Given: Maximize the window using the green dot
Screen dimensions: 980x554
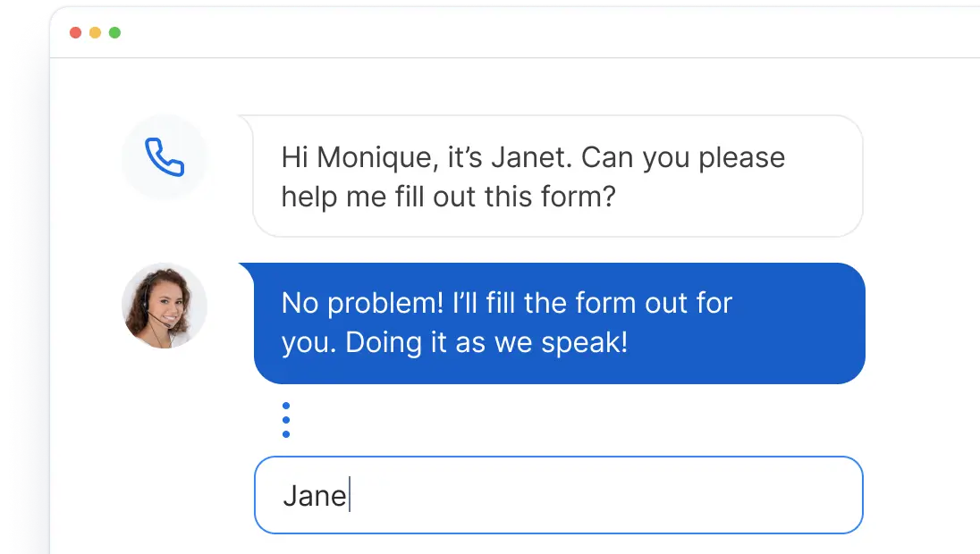Looking at the screenshot, I should 114,33.
